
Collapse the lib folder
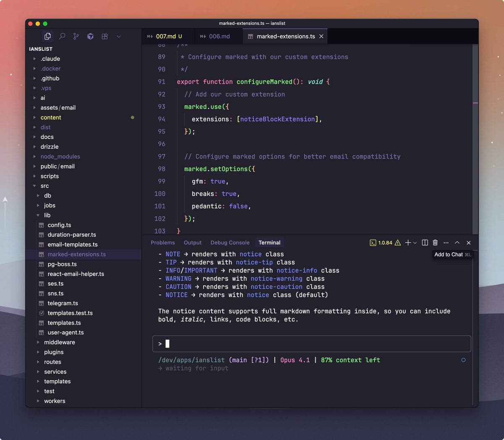tap(83, 215)
